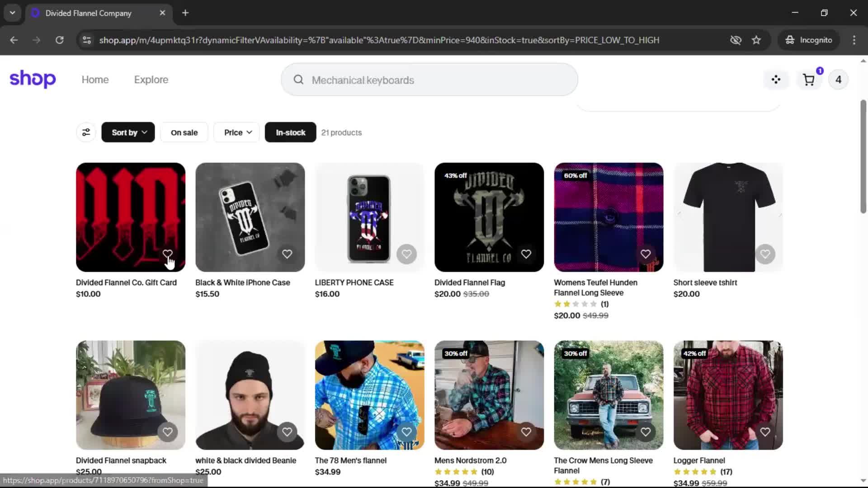Open the all filters icon
The height and width of the screenshot is (488, 868).
click(x=86, y=132)
